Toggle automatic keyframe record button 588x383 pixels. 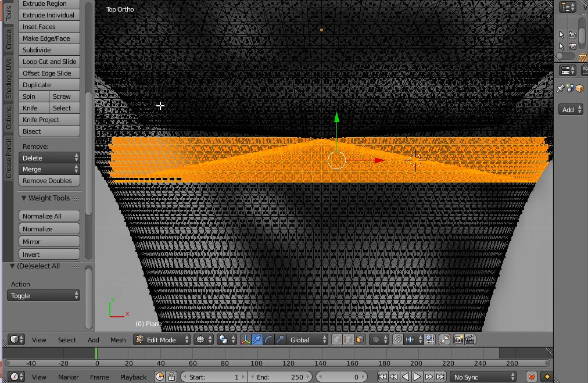click(x=532, y=376)
